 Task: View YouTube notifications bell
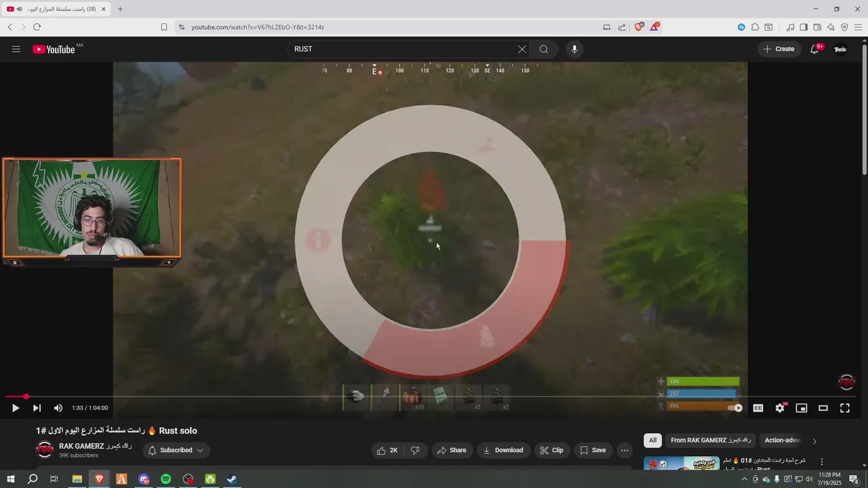815,49
